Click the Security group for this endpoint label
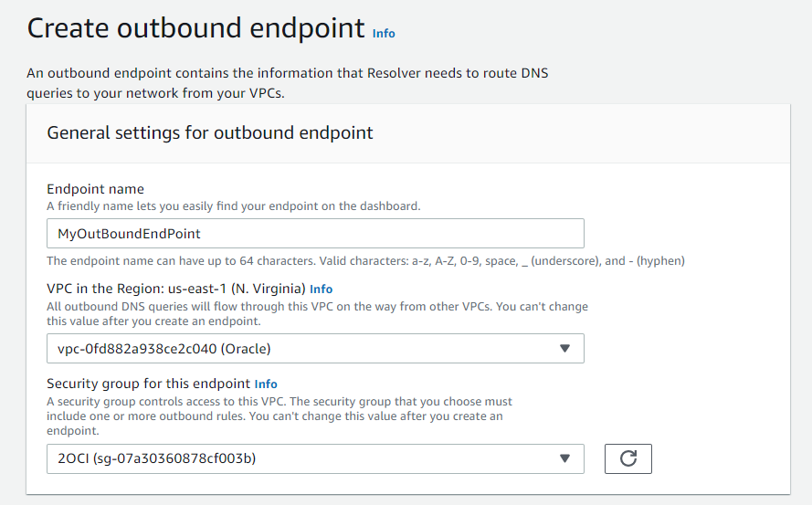 pos(149,384)
